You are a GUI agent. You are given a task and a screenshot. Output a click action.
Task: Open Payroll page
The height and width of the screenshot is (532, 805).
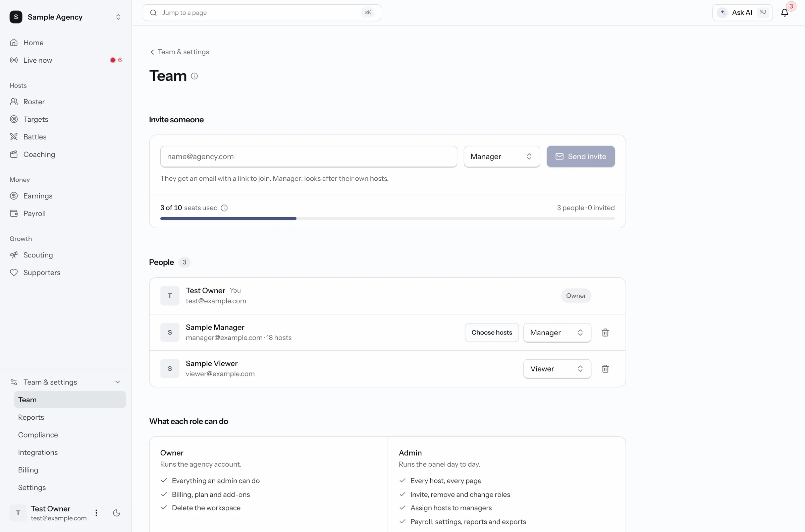[66, 214]
